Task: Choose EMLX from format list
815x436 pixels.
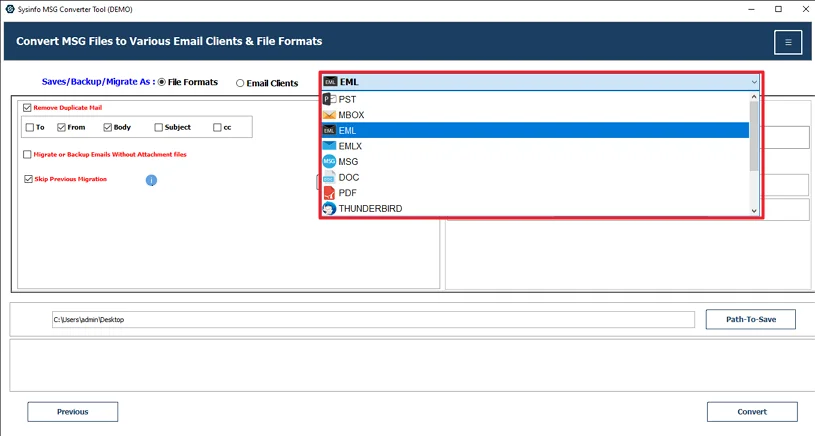Action: pyautogui.click(x=535, y=146)
